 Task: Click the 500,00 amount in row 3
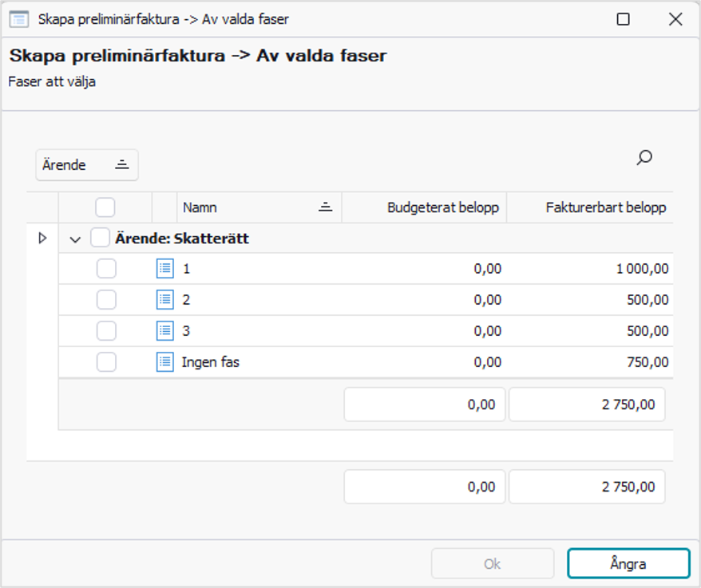(648, 331)
